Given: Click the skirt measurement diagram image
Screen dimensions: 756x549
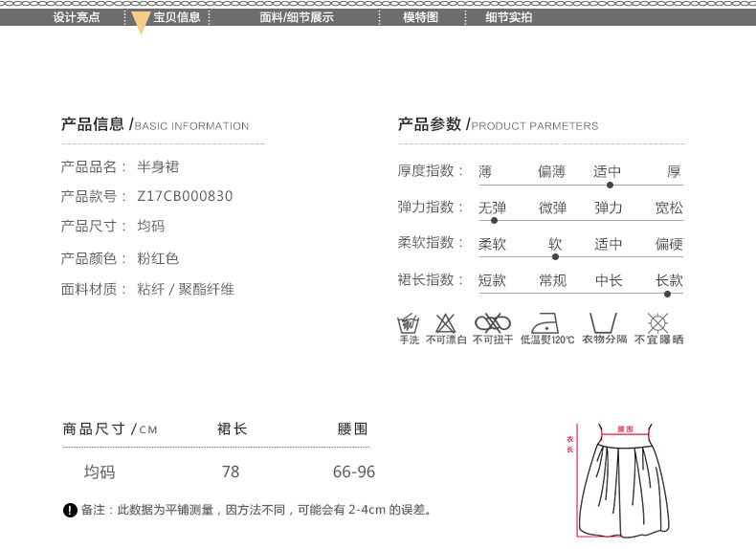Looking at the screenshot, I should click(621, 479).
